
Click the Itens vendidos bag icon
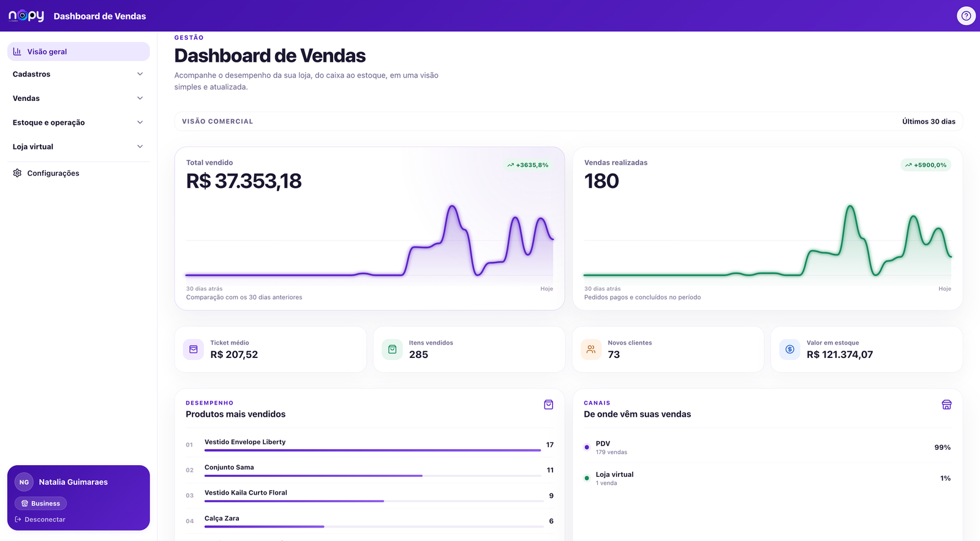tap(392, 349)
